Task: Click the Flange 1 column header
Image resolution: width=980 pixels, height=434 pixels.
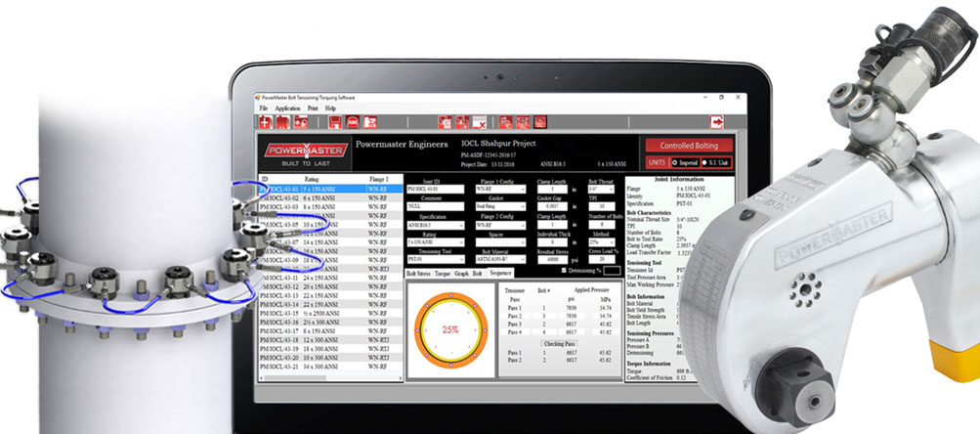Action: 378,180
